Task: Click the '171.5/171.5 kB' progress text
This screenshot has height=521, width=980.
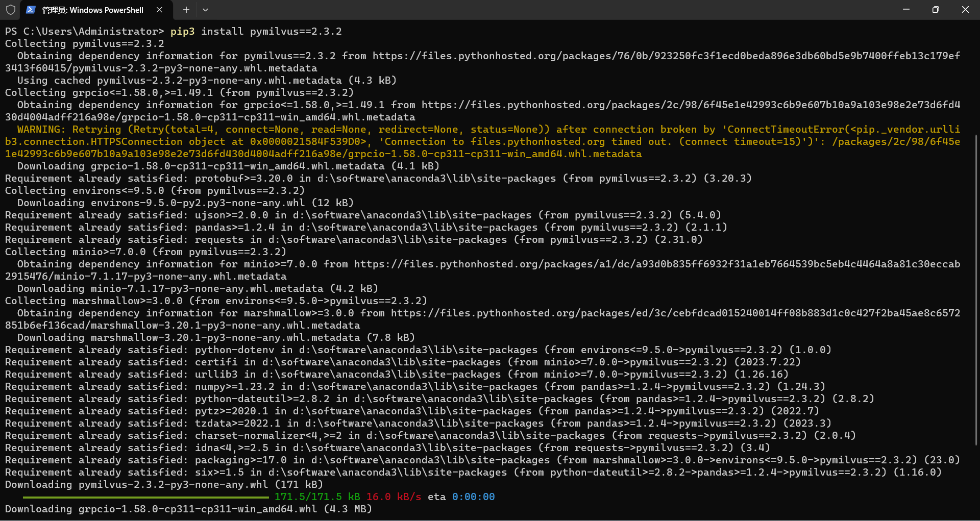Action: [317, 497]
